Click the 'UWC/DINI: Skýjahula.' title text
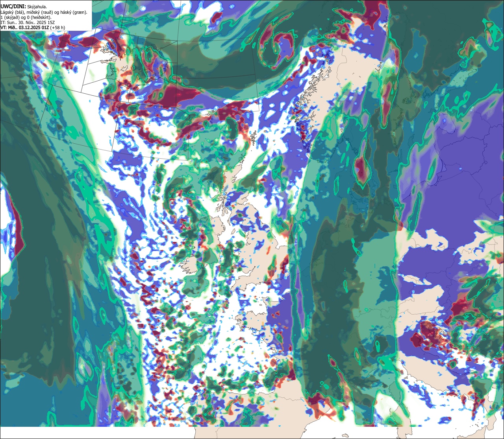The width and height of the screenshot is (504, 439). [x=24, y=7]
